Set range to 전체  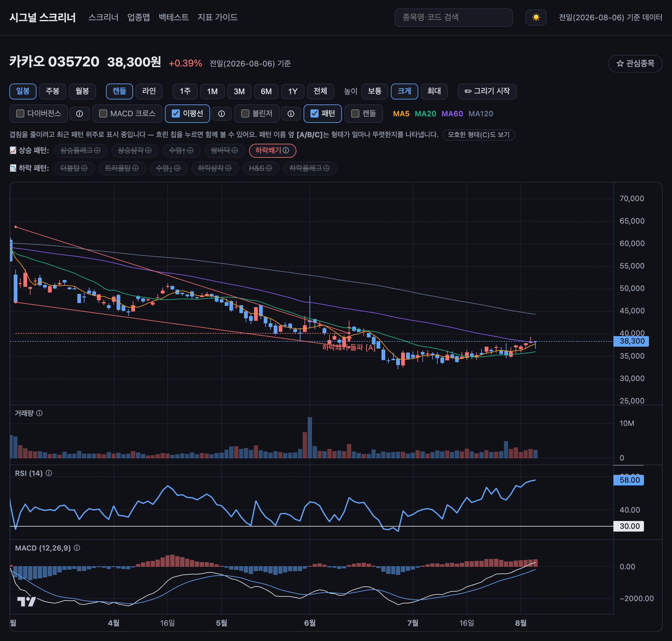(x=320, y=91)
